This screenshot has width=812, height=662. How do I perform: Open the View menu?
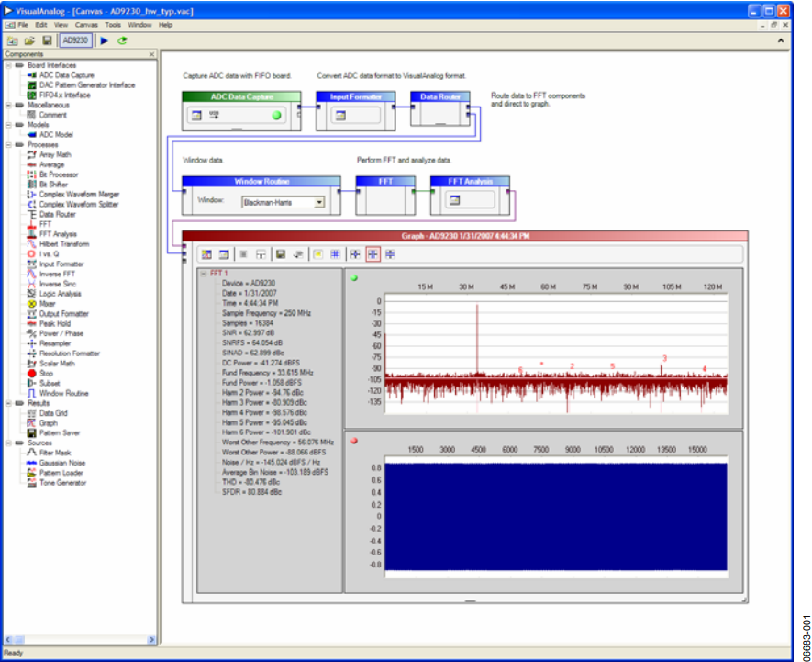tap(61, 25)
